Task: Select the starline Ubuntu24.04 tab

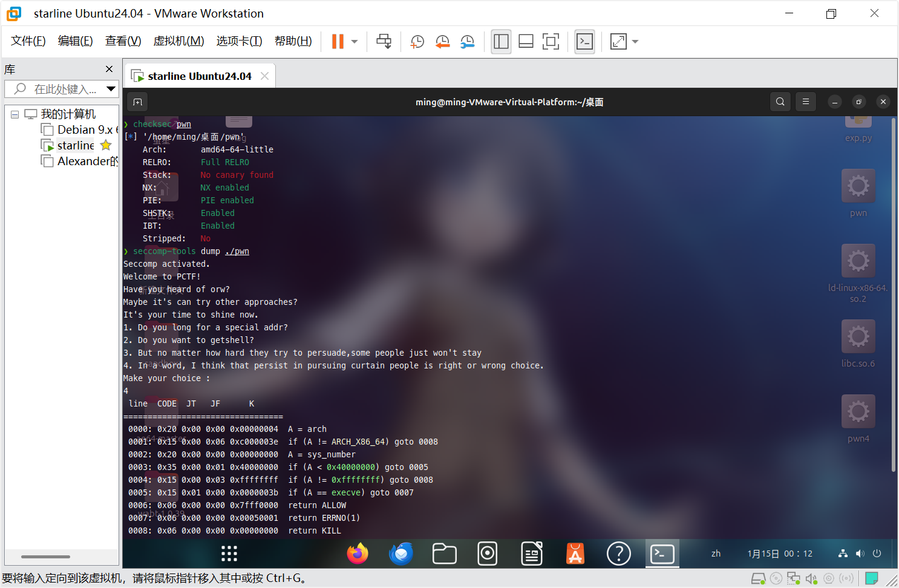Action: pos(200,75)
